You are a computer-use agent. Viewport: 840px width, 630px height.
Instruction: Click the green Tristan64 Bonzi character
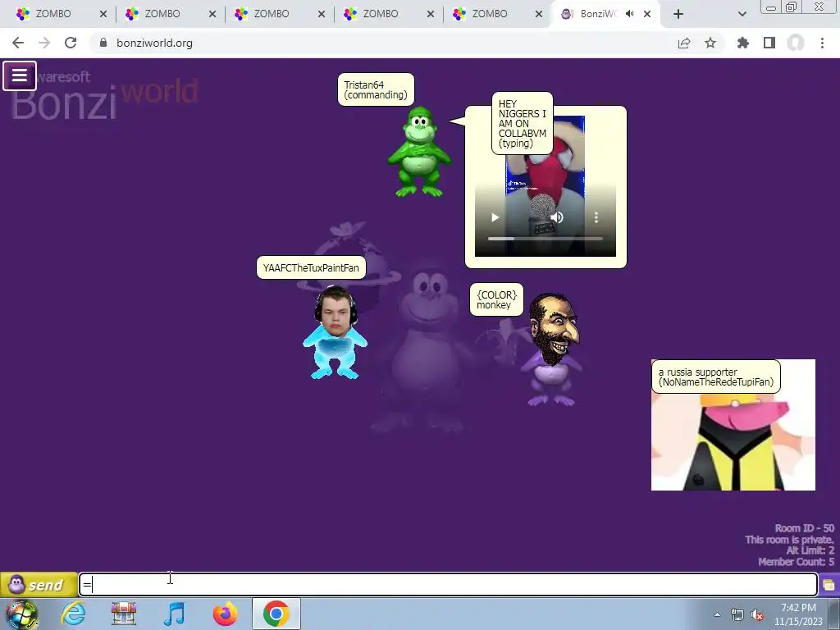[x=419, y=152]
